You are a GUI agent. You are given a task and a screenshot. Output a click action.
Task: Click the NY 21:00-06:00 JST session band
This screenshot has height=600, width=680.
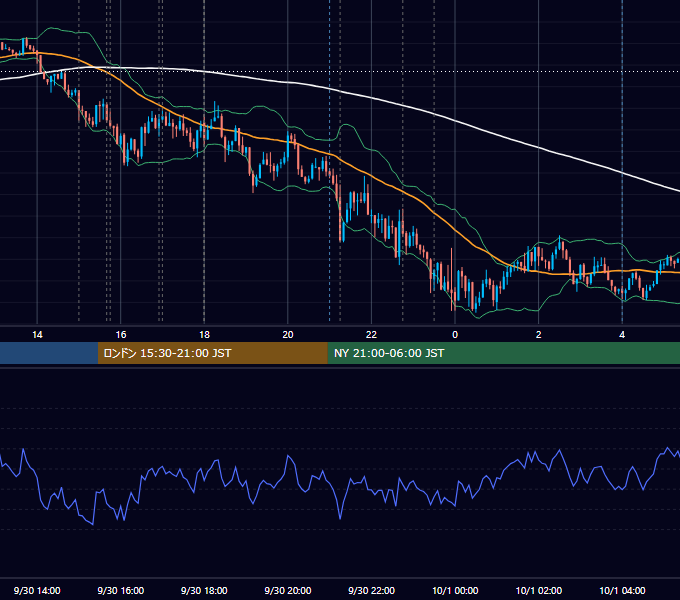(x=503, y=353)
